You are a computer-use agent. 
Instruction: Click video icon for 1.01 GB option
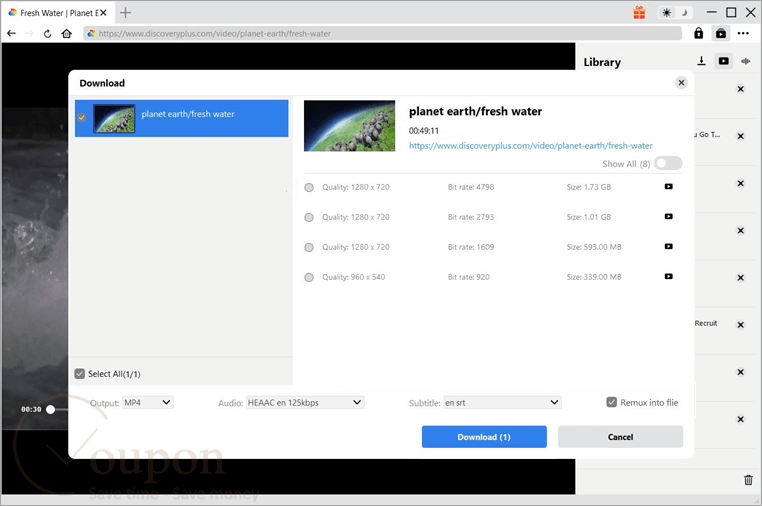(x=669, y=217)
